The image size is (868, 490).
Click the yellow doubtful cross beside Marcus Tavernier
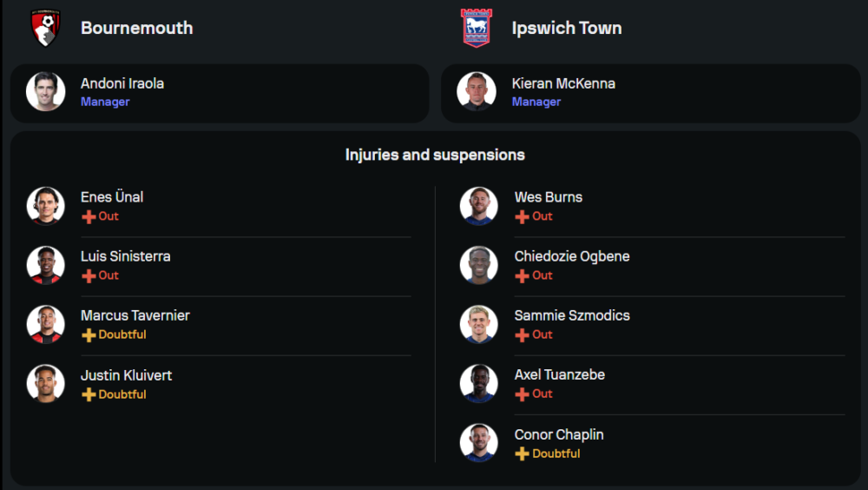(x=89, y=335)
